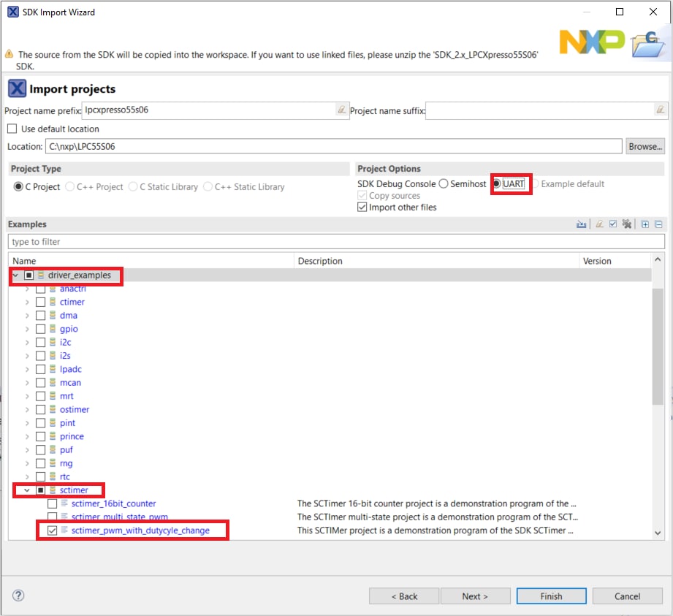
Task: Click the select-all checkmark icon in Examples toolbar
Action: 613,224
